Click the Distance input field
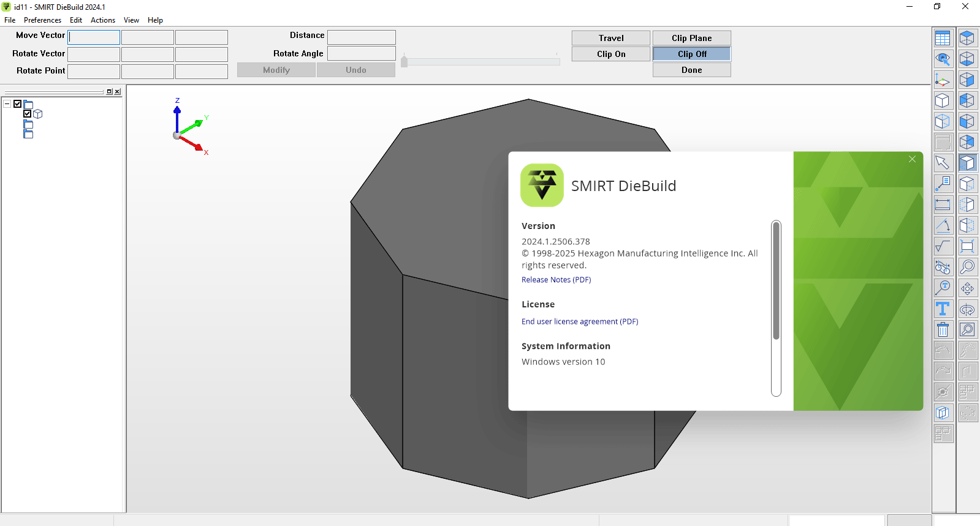This screenshot has height=526, width=980. click(x=361, y=37)
